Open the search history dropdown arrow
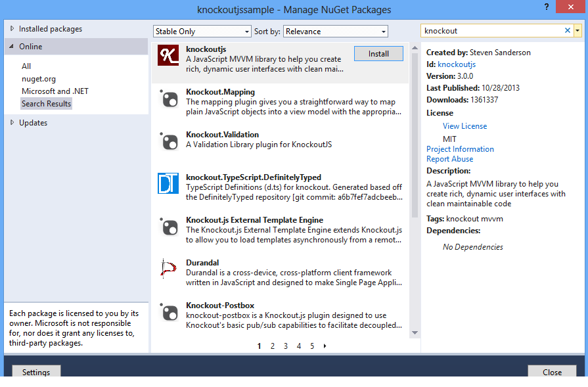This screenshot has height=387, width=588. pyautogui.click(x=577, y=31)
